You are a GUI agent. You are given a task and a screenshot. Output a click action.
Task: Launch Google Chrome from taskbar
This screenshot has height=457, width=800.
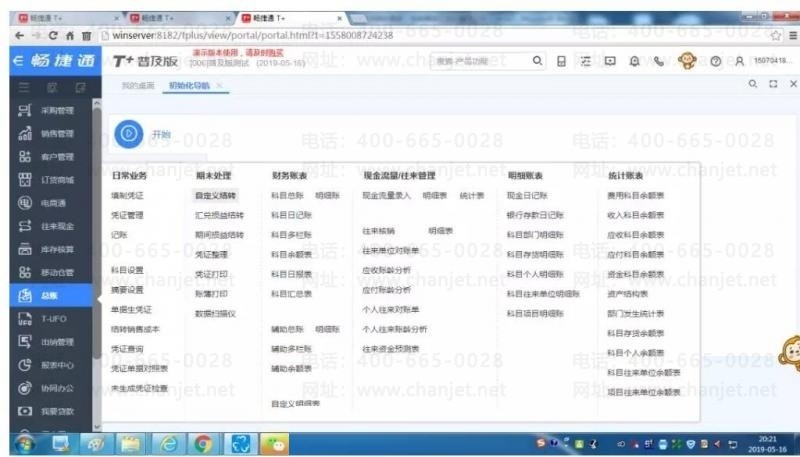[203, 444]
